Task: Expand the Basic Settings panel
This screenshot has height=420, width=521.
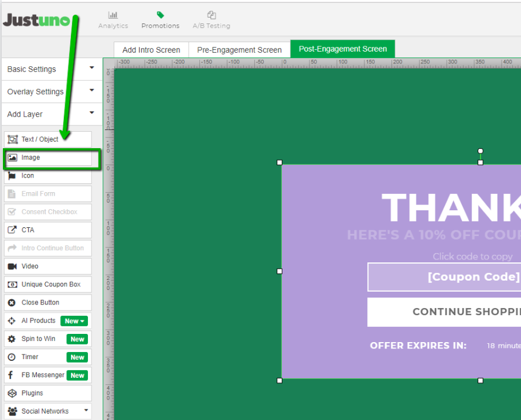Action: click(x=50, y=69)
